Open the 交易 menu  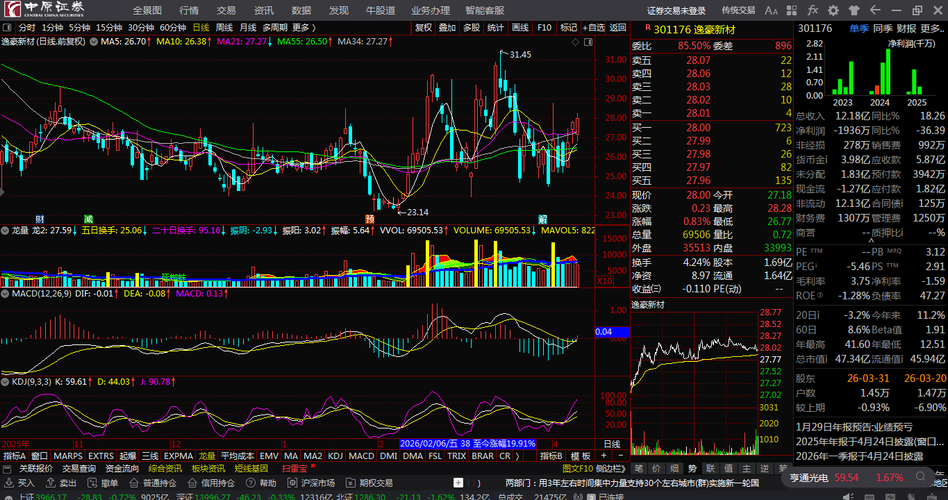coord(226,10)
